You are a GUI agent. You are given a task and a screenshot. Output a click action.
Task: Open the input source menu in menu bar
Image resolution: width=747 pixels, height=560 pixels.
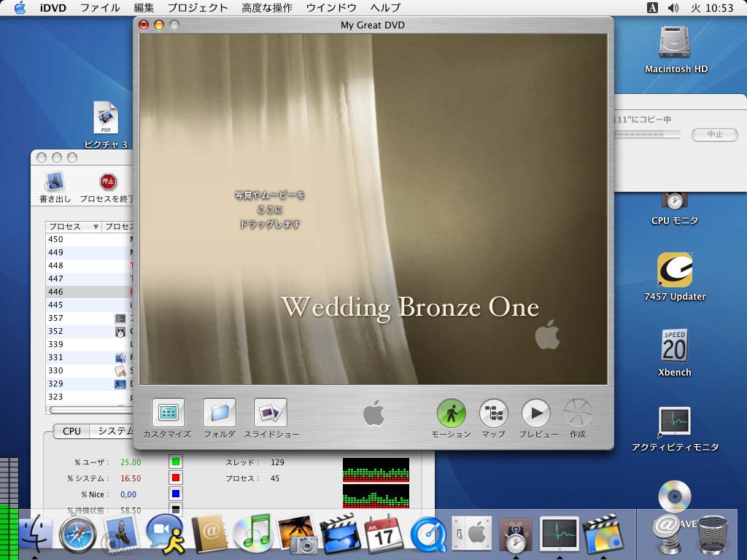(652, 7)
